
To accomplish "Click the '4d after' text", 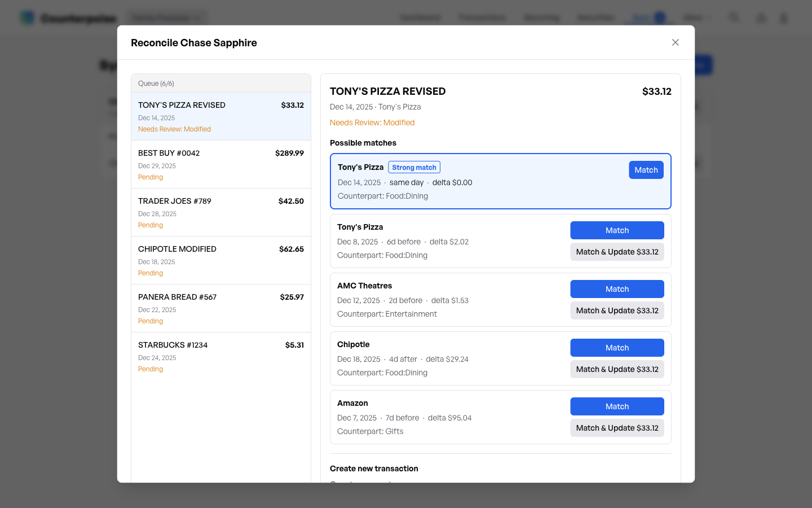I will click(x=403, y=359).
